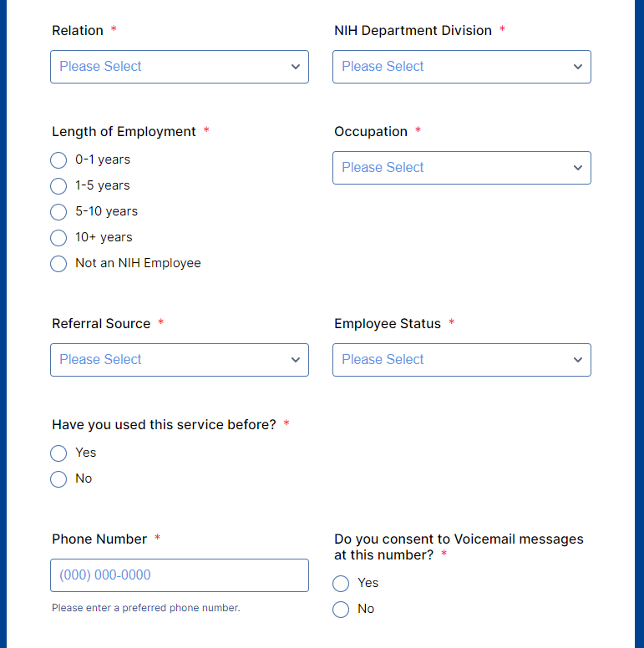Click the Employee Status chevron arrow
644x648 pixels.
(x=578, y=360)
